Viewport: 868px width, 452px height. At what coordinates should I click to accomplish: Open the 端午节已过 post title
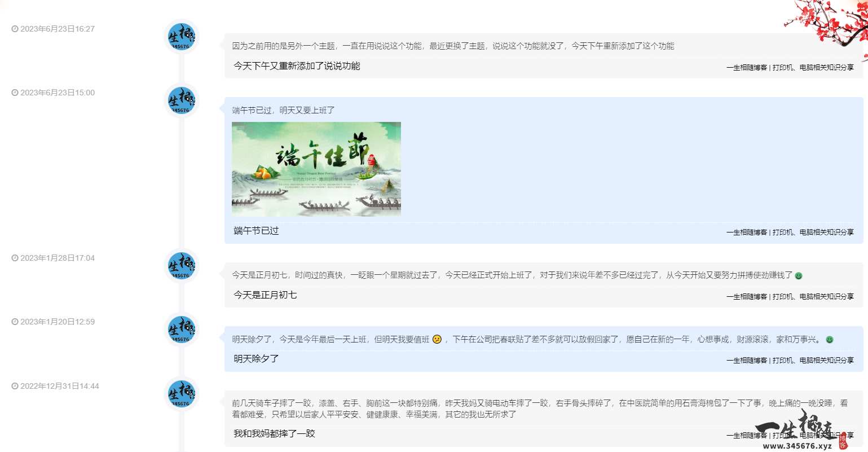pyautogui.click(x=256, y=231)
